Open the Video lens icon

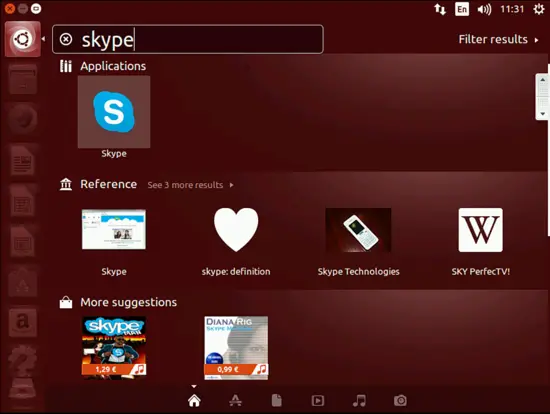coord(318,400)
